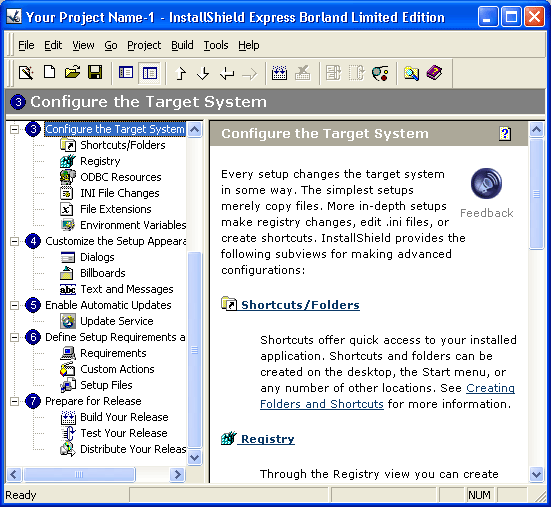Select Prepare for Release in tree

pyautogui.click(x=93, y=401)
